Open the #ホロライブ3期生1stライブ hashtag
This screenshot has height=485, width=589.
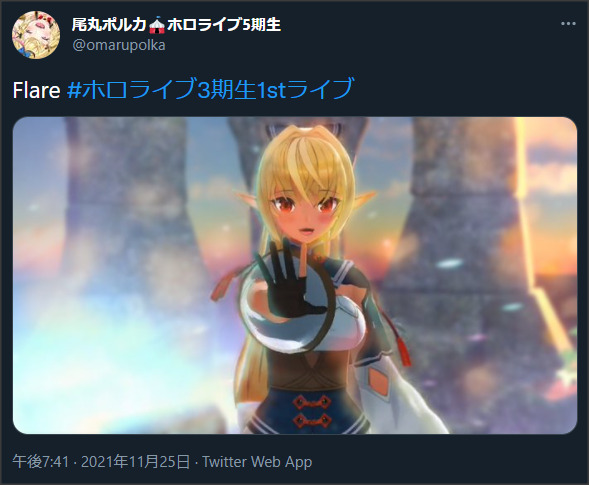click(210, 89)
